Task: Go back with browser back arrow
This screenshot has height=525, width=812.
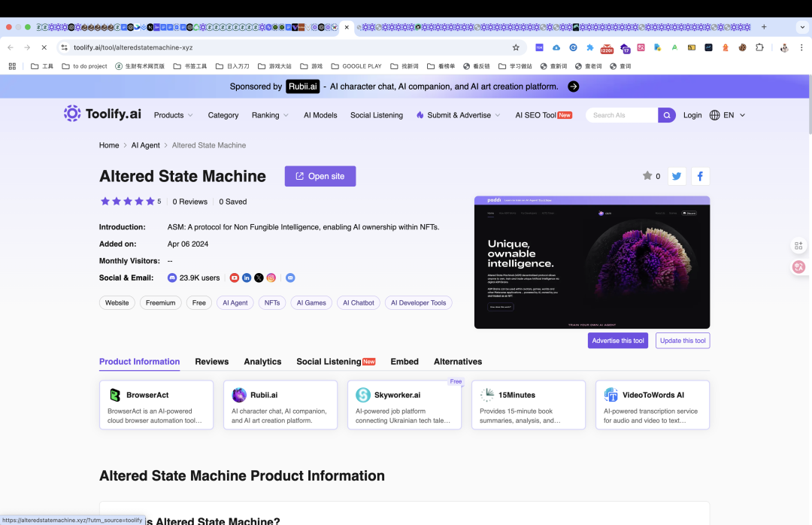Action: [11, 47]
